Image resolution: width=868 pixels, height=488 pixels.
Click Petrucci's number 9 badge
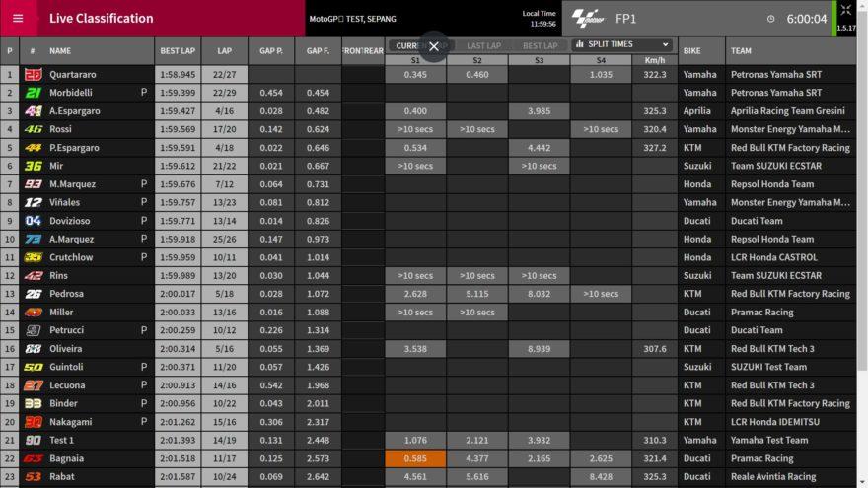point(34,330)
